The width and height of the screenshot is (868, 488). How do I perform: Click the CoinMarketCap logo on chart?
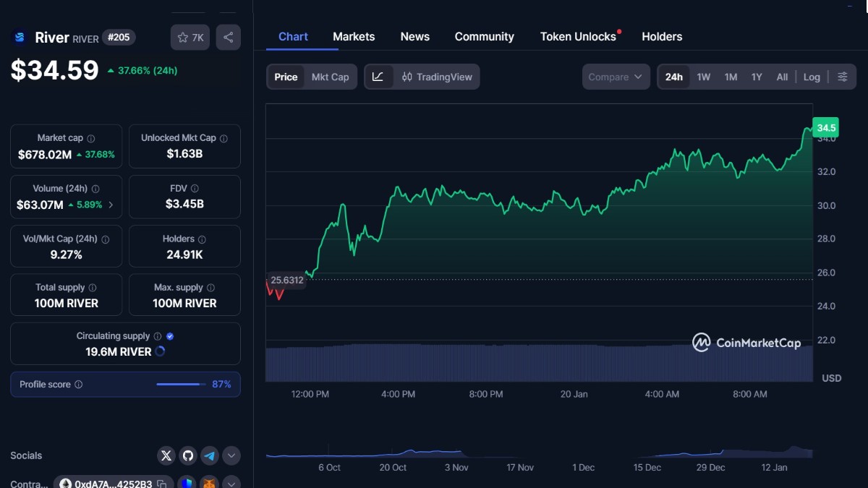tap(746, 343)
